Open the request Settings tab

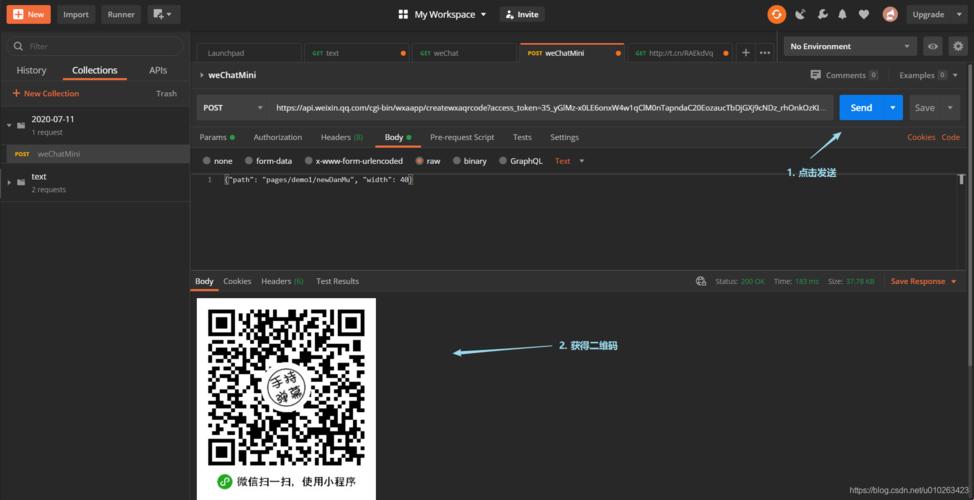click(564, 137)
